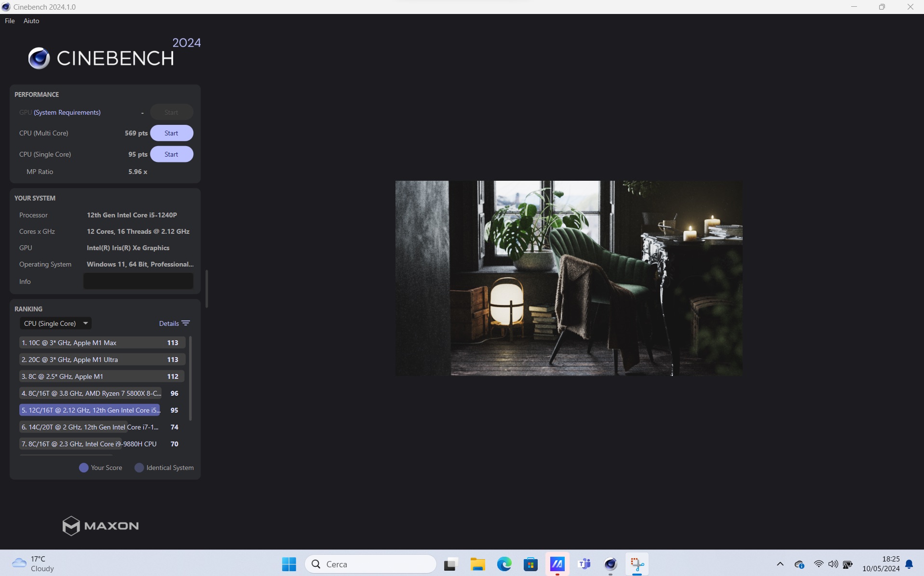This screenshot has width=924, height=576.
Task: Click the battery status icon
Action: coord(848,564)
